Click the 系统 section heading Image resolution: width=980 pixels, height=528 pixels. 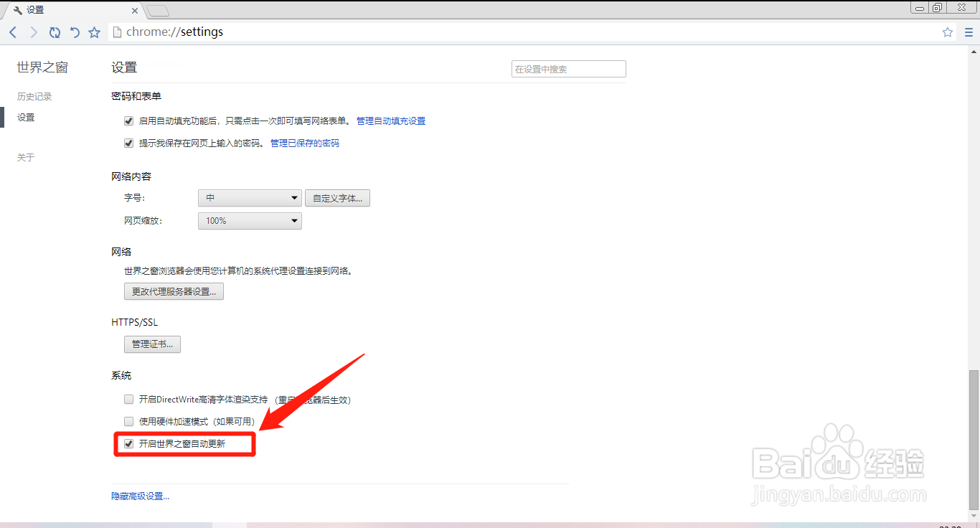121,375
